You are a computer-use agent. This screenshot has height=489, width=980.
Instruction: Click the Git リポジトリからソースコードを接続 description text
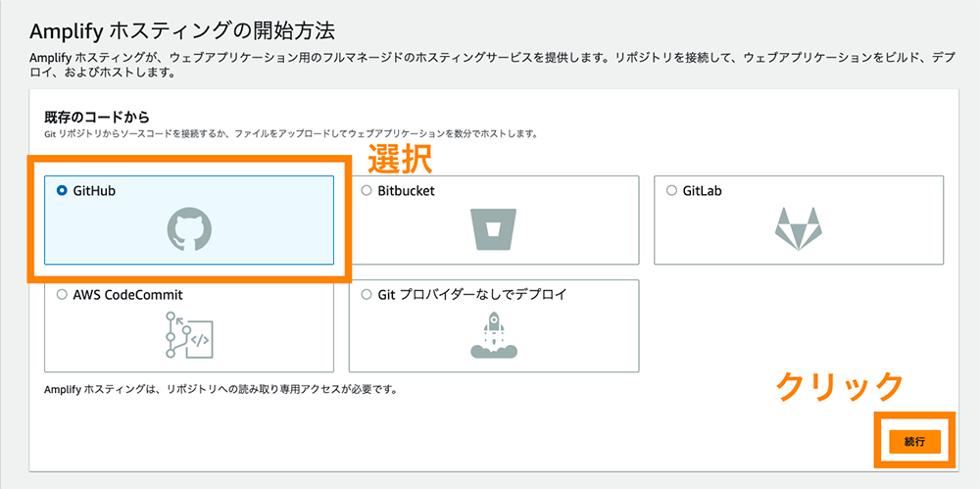292,134
